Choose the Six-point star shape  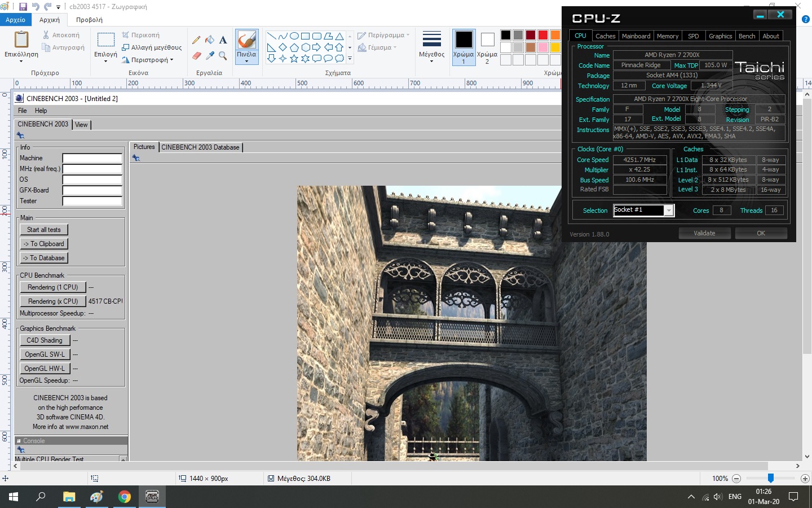305,58
